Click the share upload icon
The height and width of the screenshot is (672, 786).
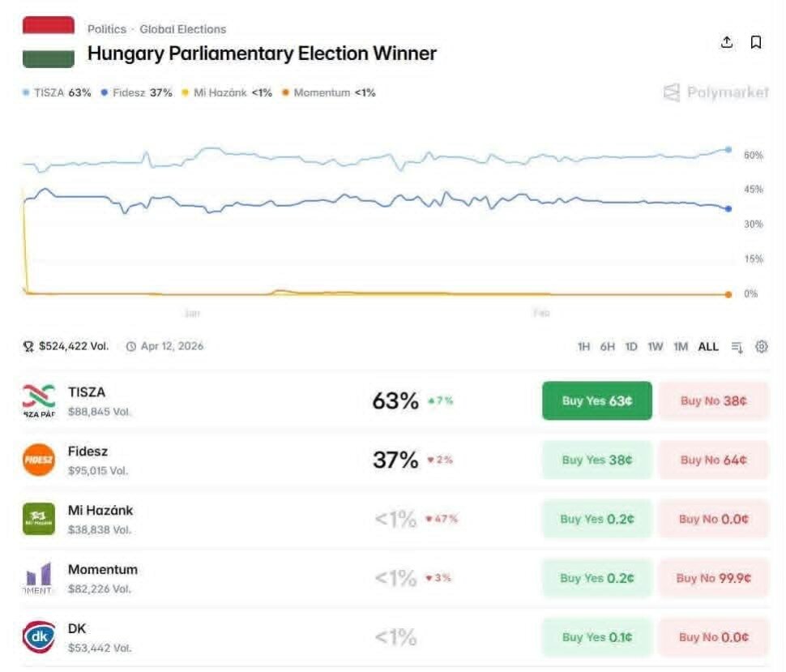[727, 43]
